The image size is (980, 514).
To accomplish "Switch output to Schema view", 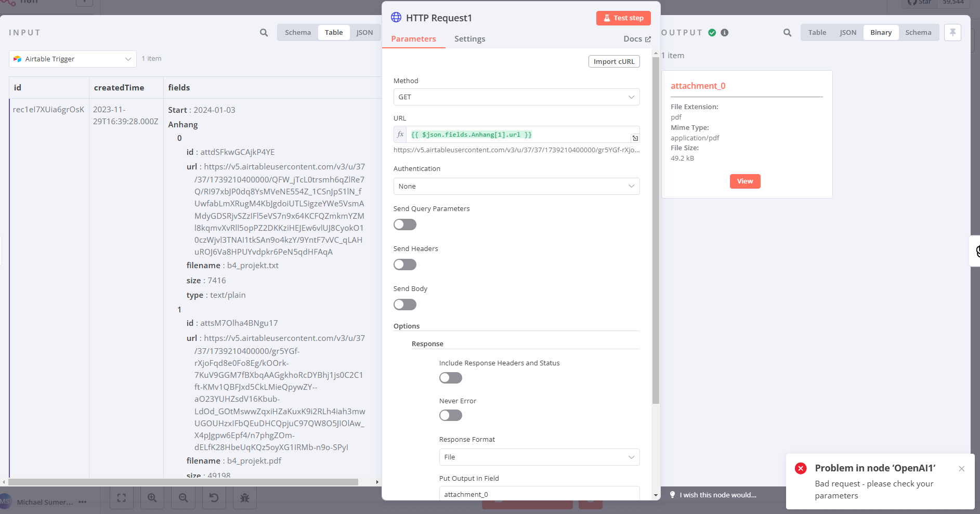I will [x=918, y=32].
